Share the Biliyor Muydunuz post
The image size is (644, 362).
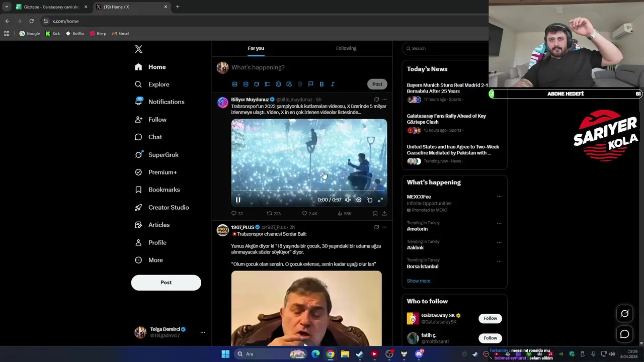(x=384, y=214)
